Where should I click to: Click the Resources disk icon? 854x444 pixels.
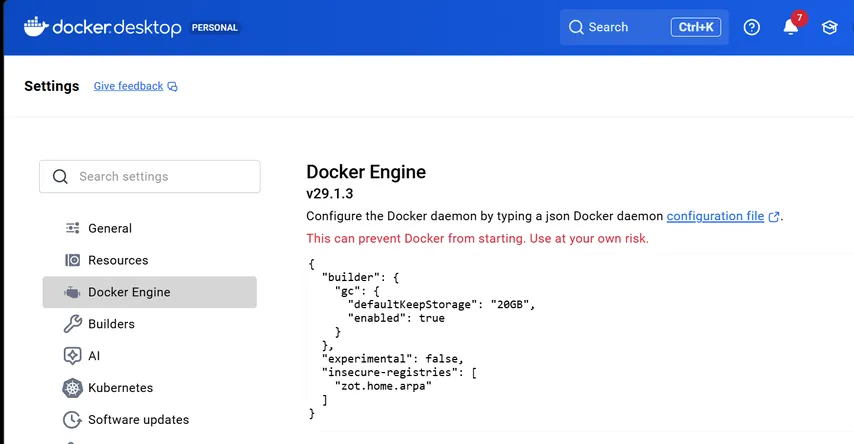(x=72, y=260)
